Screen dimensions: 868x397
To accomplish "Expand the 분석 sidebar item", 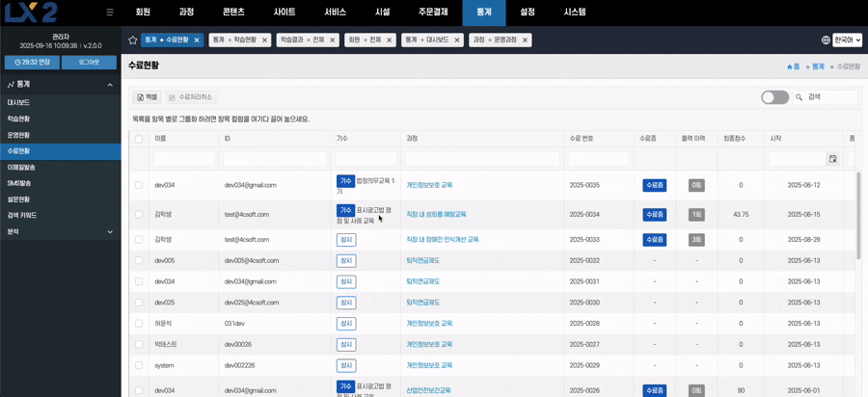I will [x=110, y=231].
